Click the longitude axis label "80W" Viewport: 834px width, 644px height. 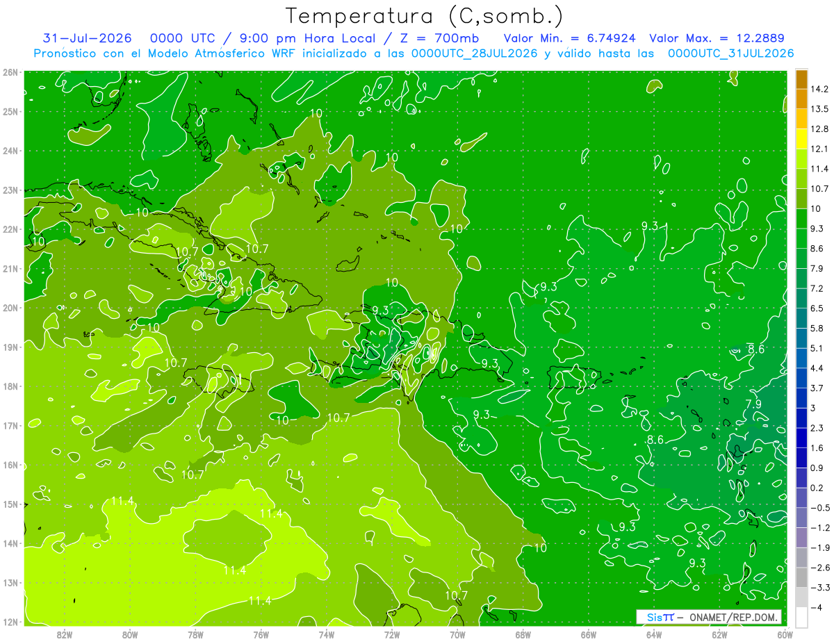click(x=130, y=634)
